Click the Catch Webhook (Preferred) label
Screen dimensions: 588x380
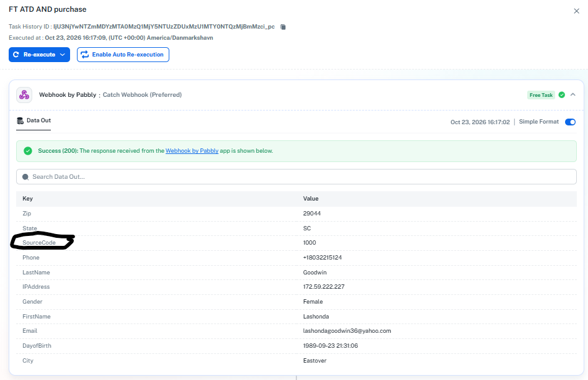click(x=143, y=94)
